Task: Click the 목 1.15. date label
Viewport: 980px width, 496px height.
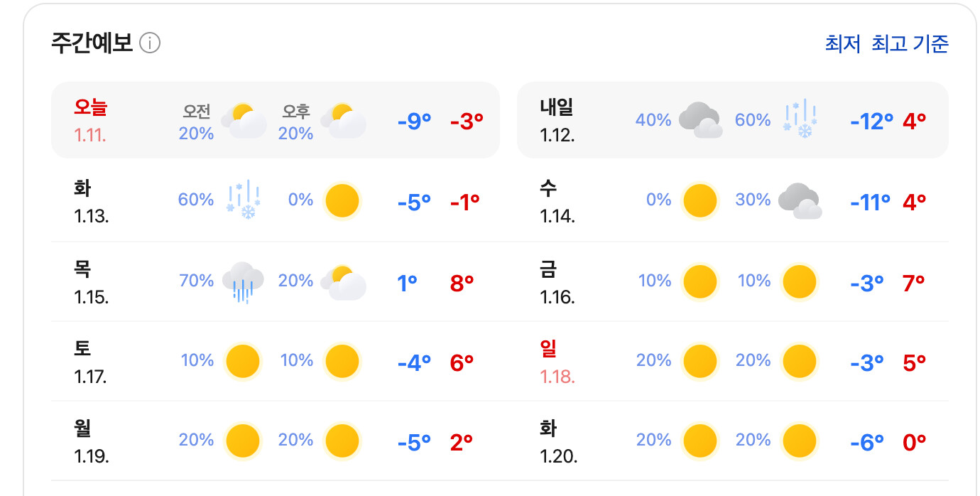Action: (92, 282)
